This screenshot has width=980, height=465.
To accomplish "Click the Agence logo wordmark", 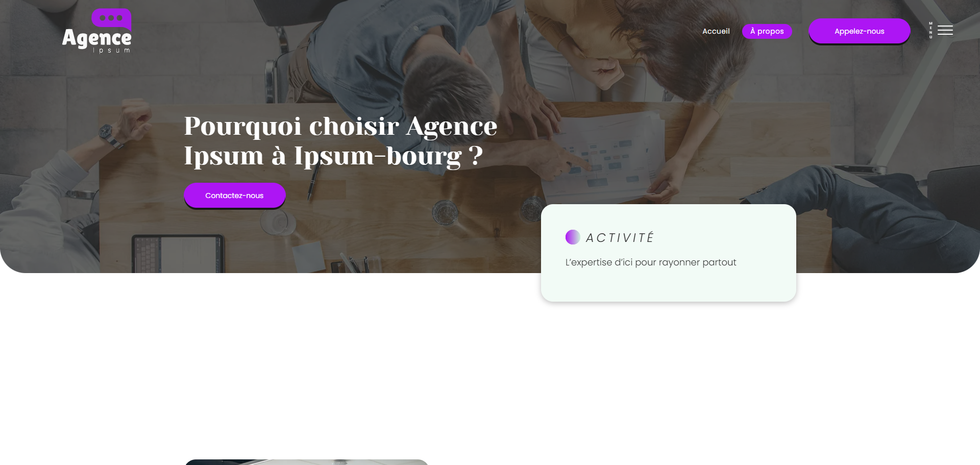I will coord(96,38).
